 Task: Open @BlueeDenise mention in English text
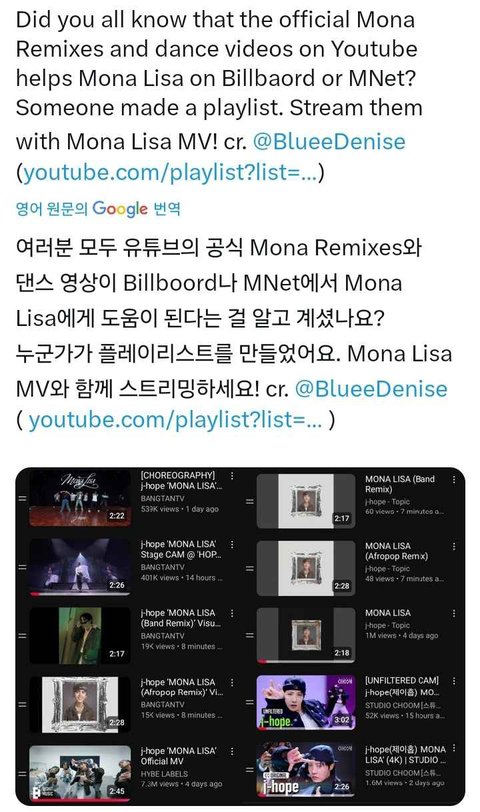pyautogui.click(x=329, y=141)
